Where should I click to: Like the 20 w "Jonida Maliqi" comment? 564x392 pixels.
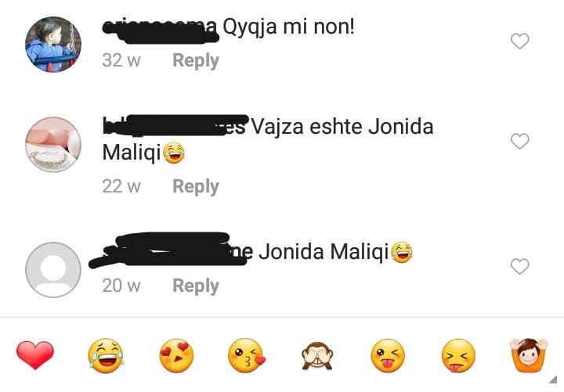(520, 266)
